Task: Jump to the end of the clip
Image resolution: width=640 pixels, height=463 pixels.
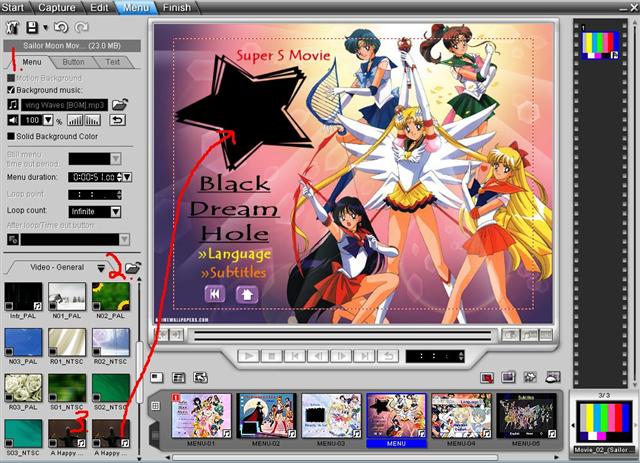Action: 364,356
